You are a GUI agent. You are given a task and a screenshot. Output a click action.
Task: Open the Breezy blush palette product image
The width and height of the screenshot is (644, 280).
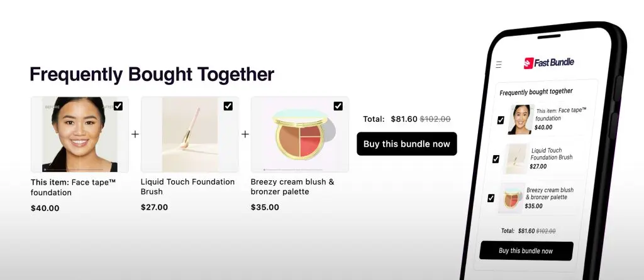300,134
